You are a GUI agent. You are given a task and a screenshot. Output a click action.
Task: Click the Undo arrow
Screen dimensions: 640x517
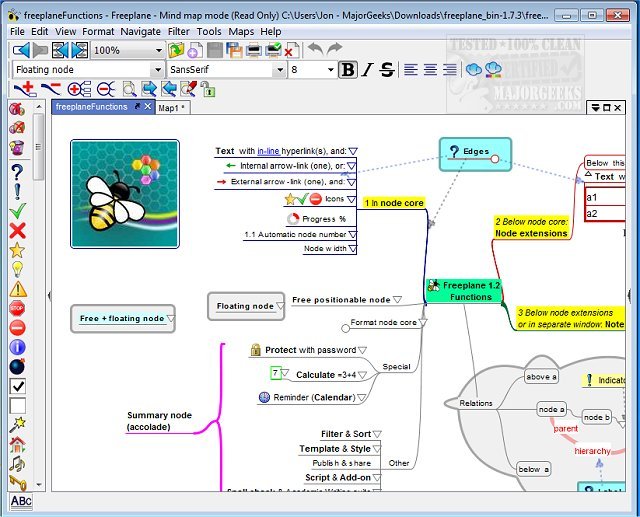coord(315,49)
